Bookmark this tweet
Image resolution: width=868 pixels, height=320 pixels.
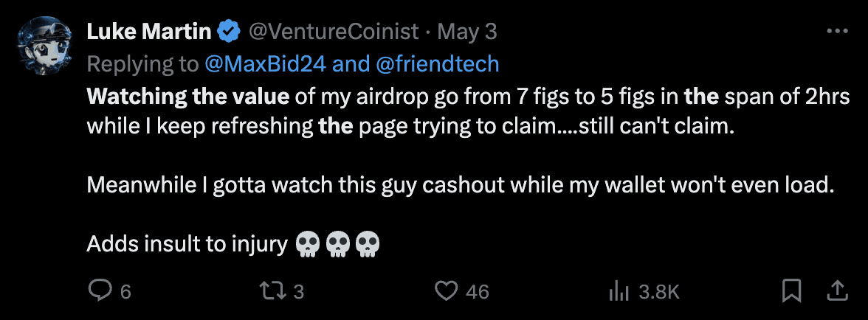[792, 291]
